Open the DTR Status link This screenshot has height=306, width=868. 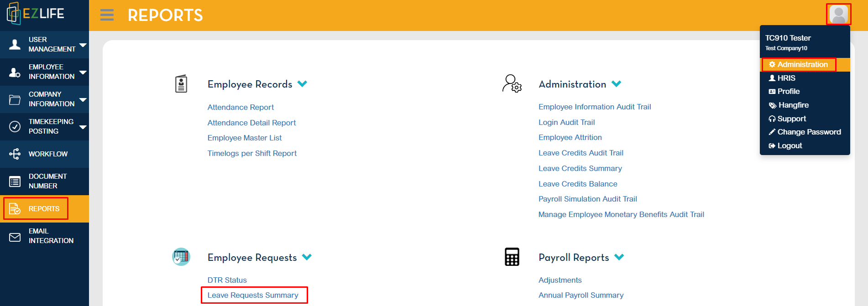pos(227,280)
